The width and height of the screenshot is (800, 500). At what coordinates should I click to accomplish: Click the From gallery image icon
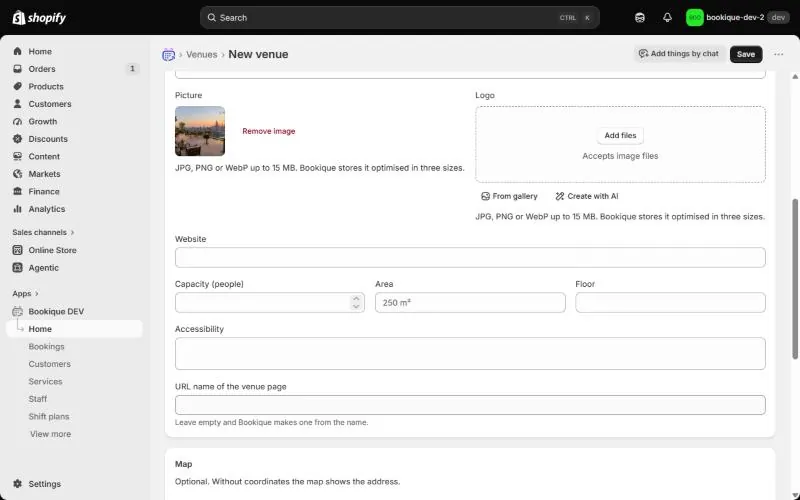(485, 196)
